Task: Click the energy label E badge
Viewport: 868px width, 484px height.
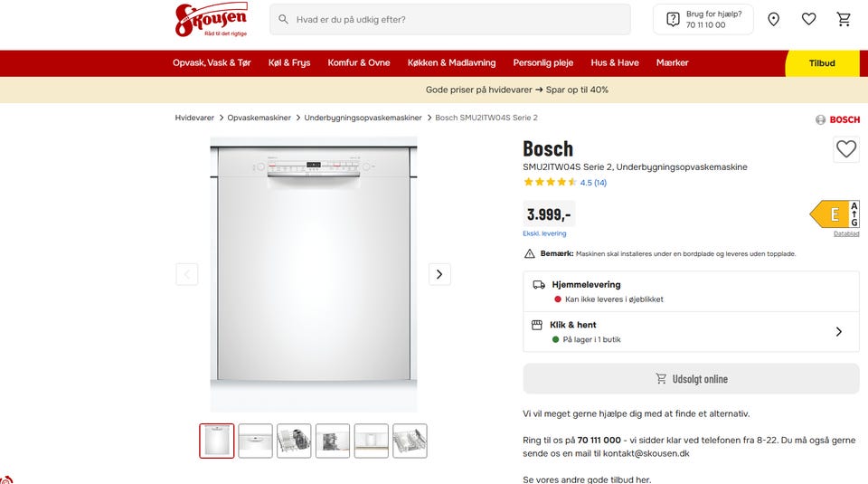Action: (x=835, y=214)
